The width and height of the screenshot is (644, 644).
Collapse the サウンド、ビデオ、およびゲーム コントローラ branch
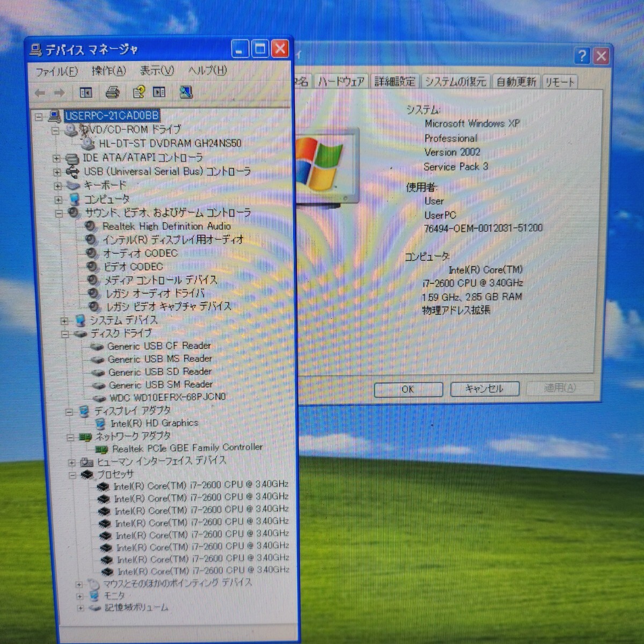point(58,214)
